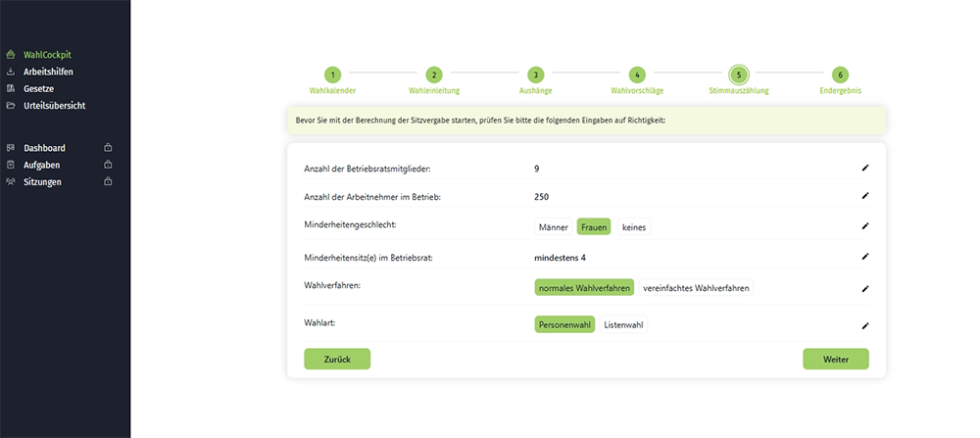Open step 4 Wahlvorschläge
The height and width of the screenshot is (438, 980).
[637, 75]
